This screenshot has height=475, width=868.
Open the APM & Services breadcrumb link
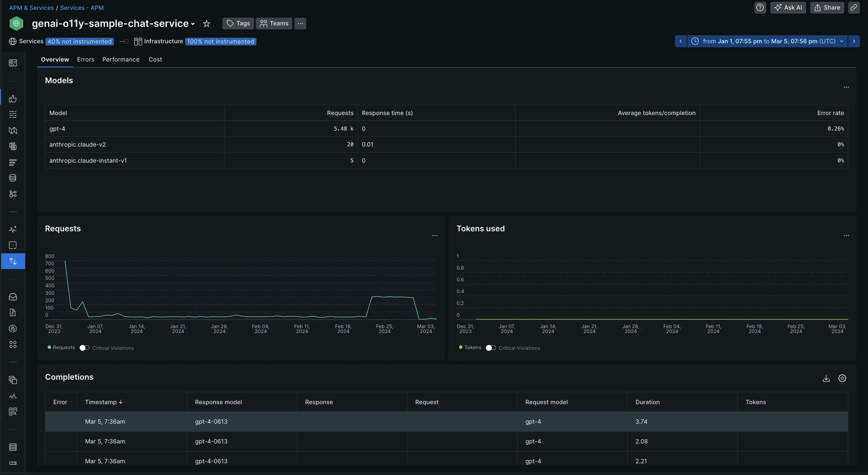[31, 8]
